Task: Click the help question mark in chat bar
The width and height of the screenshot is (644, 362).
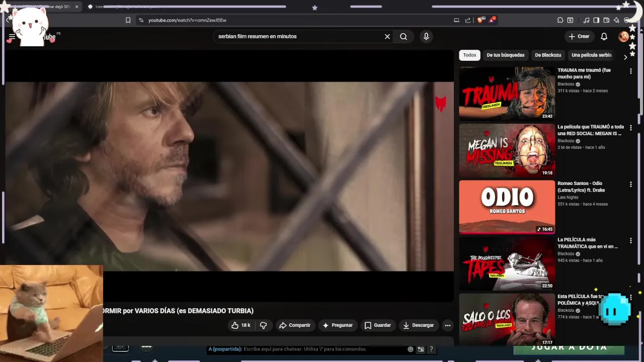Action: tap(431, 349)
